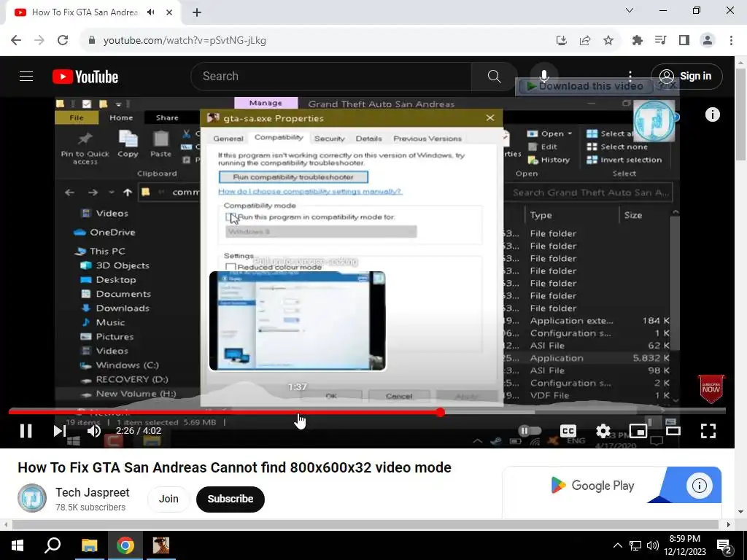The width and height of the screenshot is (747, 560).
Task: Open the Windows Start menu
Action: point(18,545)
